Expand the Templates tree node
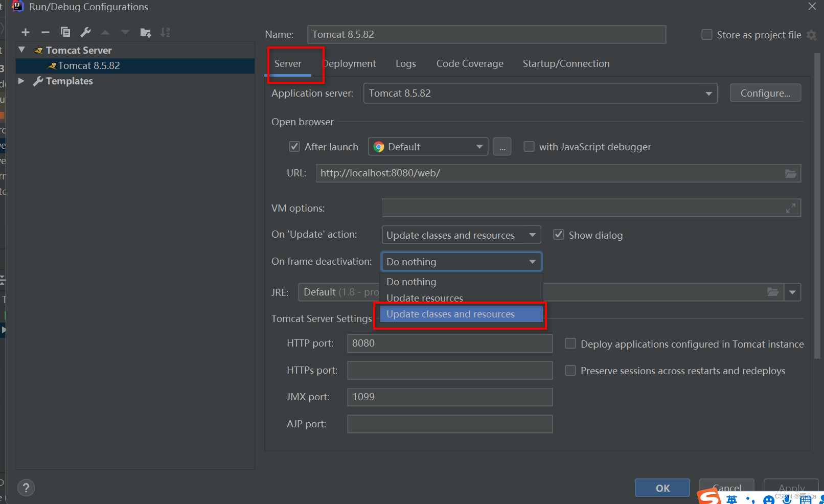Screen dimensions: 824x504 click(x=21, y=81)
